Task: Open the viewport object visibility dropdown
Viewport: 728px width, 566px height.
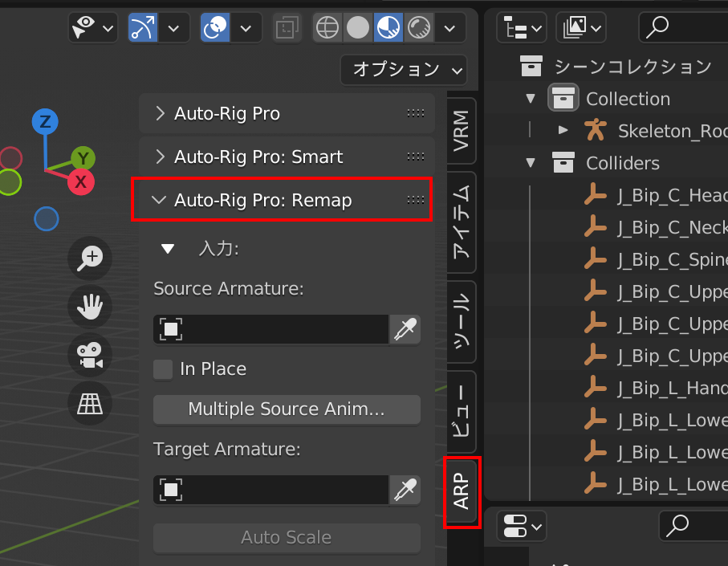Action: [x=93, y=28]
